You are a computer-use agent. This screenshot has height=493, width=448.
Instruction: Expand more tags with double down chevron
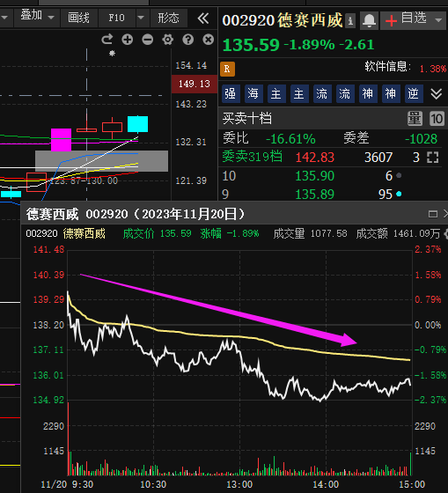(x=436, y=93)
